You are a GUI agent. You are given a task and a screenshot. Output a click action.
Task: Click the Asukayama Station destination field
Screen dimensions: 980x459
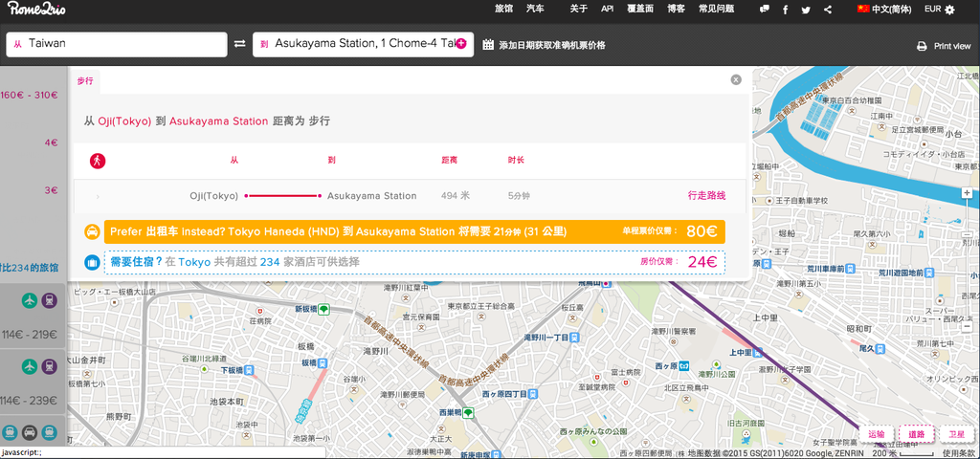363,44
